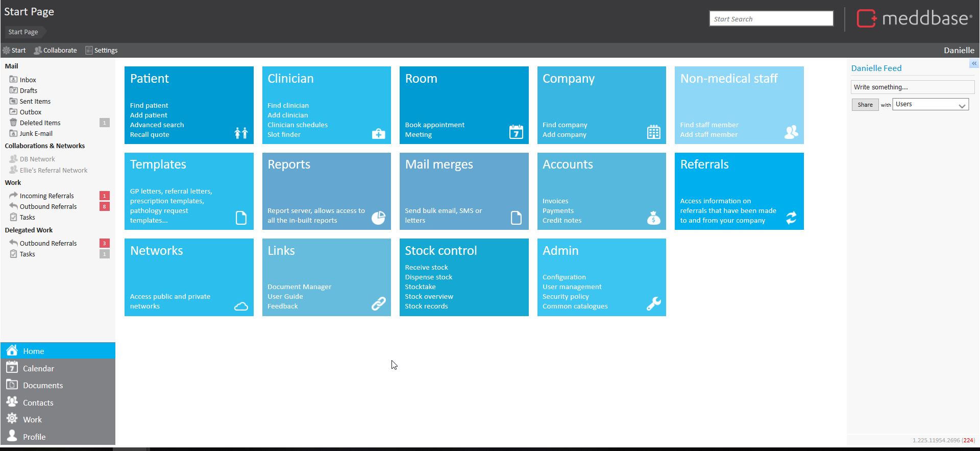Viewport: 980px width, 451px height.
Task: Click the cloud icon on Networks tile
Action: tap(241, 306)
